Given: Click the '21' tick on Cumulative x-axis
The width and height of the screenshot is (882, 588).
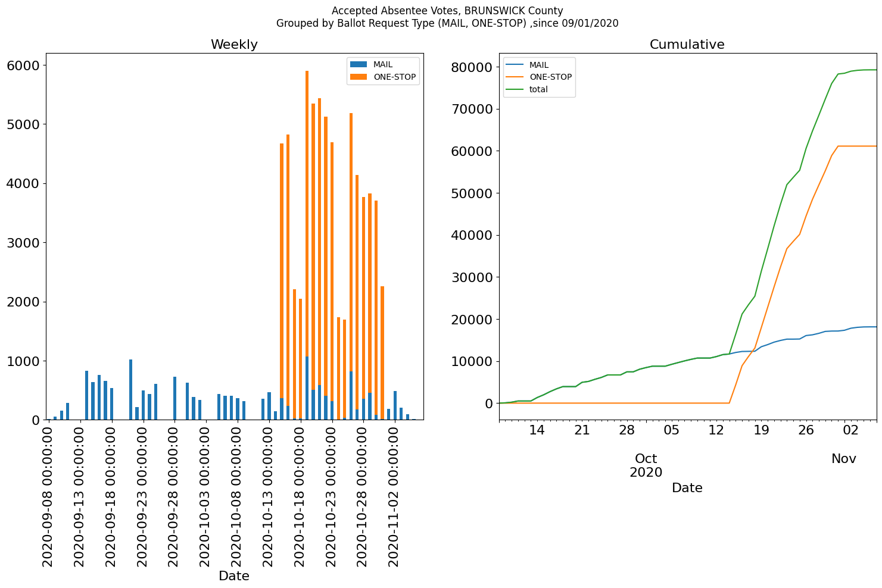Looking at the screenshot, I should coord(582,430).
